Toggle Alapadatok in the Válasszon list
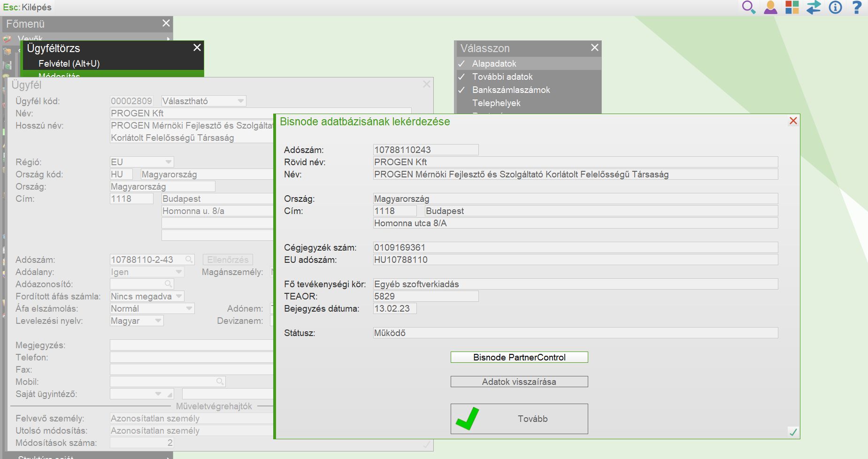This screenshot has height=459, width=868. (528, 63)
